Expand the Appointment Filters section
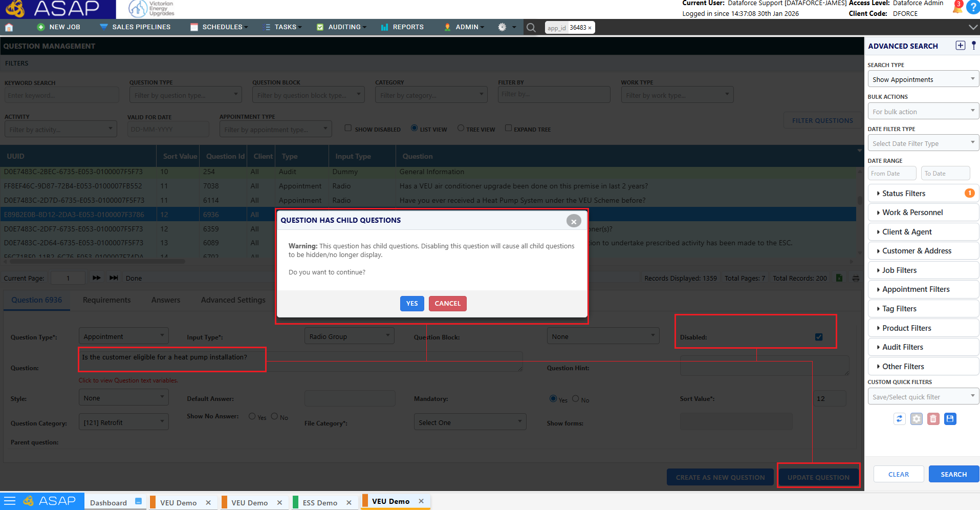Image resolution: width=980 pixels, height=510 pixels. click(x=924, y=289)
